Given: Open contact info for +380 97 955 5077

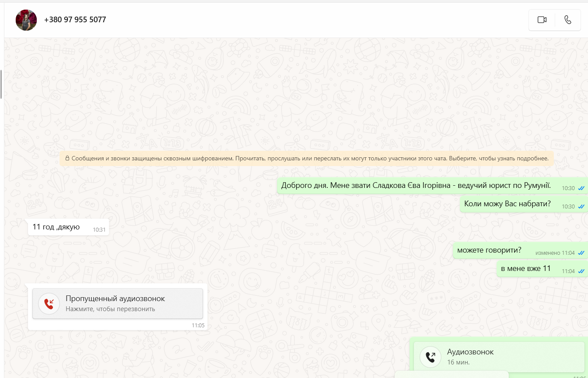Looking at the screenshot, I should 75,20.
